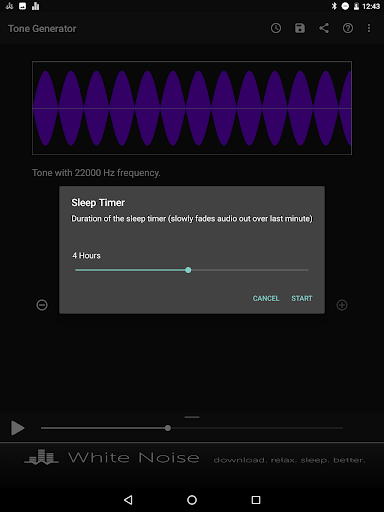Image resolution: width=384 pixels, height=512 pixels.
Task: Cancel the Sleep Timer dialog
Action: pos(266,298)
